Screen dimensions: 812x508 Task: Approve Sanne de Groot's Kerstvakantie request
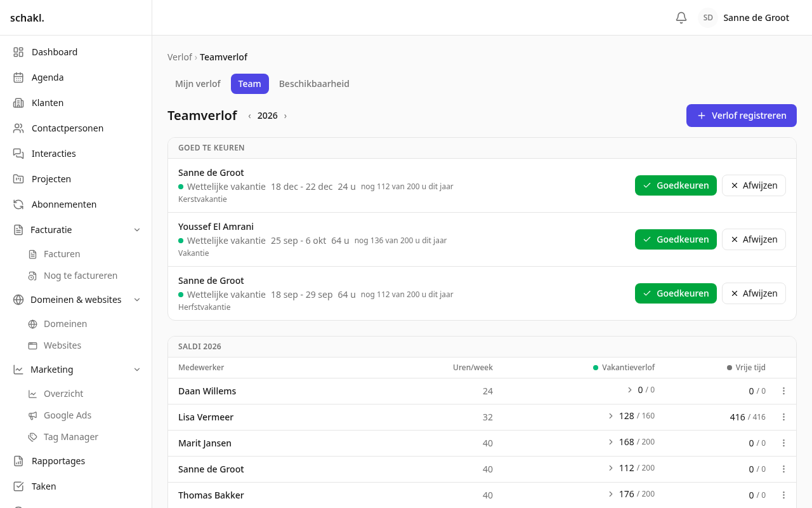click(676, 185)
